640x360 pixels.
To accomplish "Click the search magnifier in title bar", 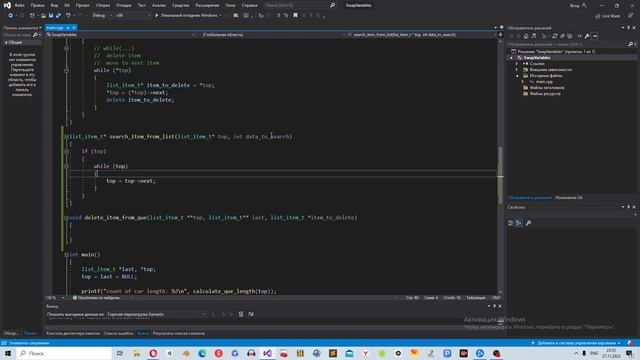I will 332,5.
